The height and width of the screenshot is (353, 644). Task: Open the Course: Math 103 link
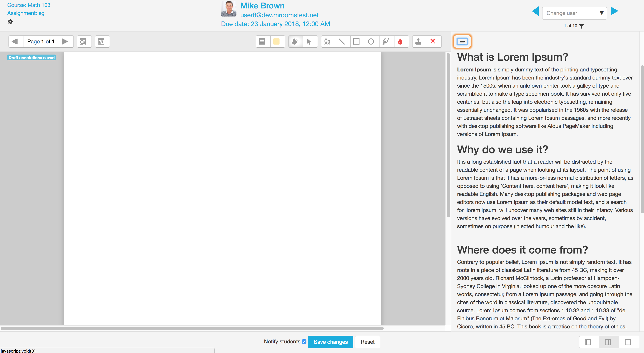29,5
